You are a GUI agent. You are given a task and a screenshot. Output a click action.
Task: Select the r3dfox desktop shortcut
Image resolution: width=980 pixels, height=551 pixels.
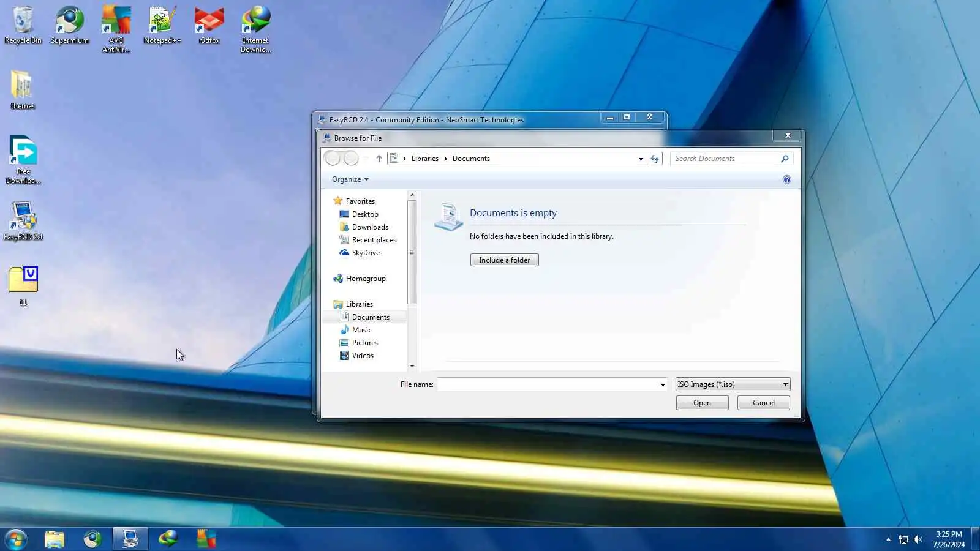pyautogui.click(x=209, y=25)
